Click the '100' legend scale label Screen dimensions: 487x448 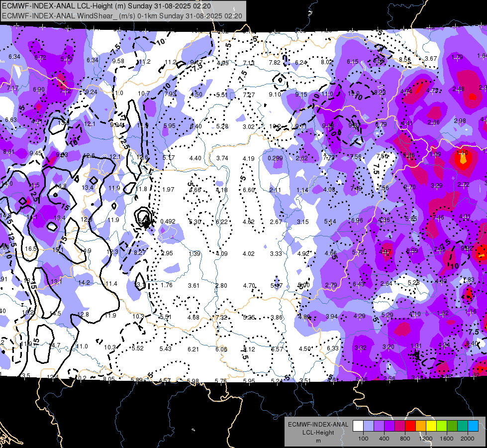tap(363, 439)
